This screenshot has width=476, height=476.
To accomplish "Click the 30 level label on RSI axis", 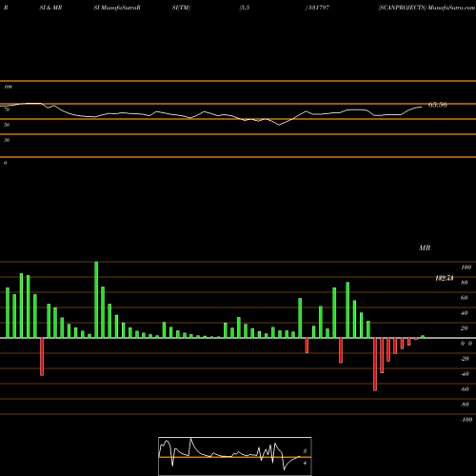I will coord(7,140).
